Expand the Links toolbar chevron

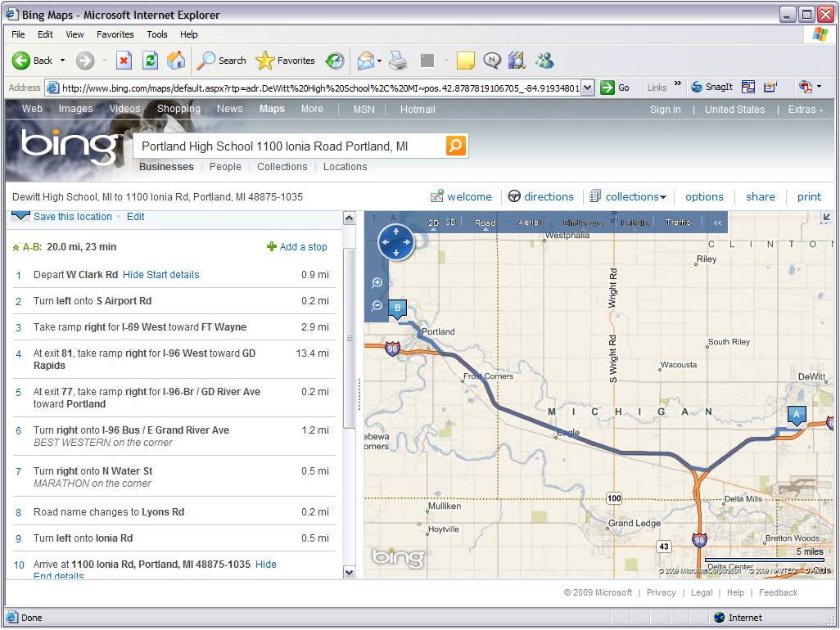(x=678, y=83)
